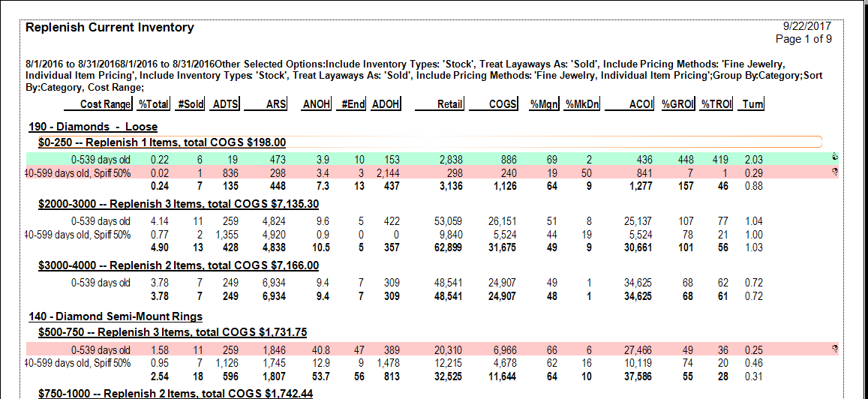Open the $750-1000 Replenish 2 Items group
868x399 pixels.
pos(176,393)
